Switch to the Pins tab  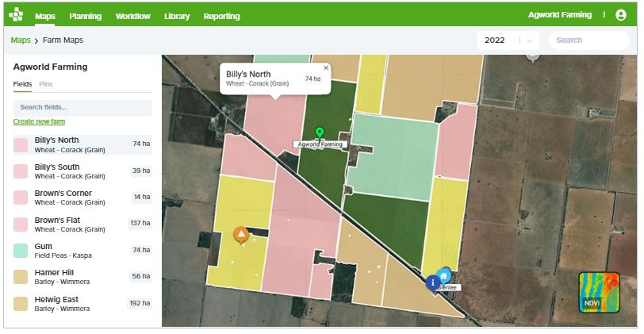point(46,83)
